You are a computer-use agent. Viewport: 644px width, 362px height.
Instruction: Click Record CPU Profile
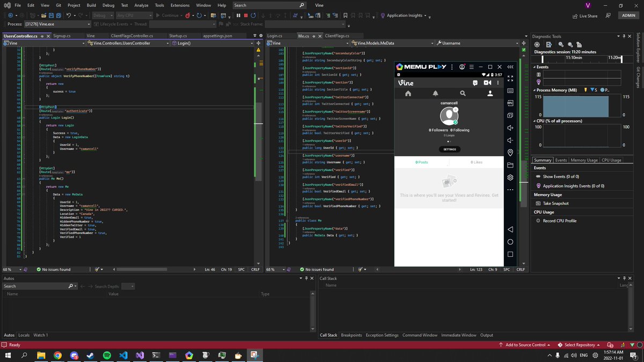556,220
